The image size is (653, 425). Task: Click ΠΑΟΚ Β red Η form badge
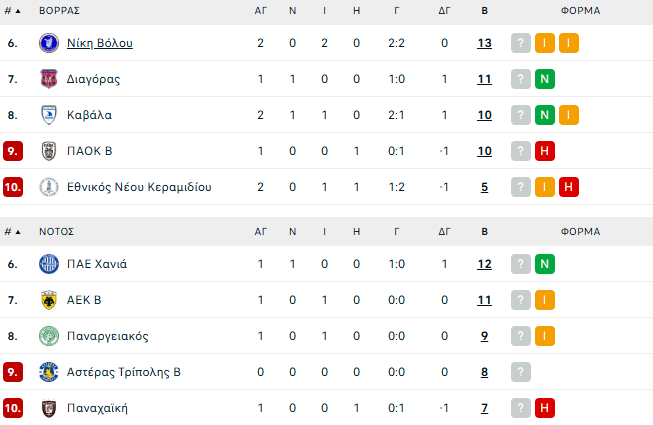[x=545, y=151]
